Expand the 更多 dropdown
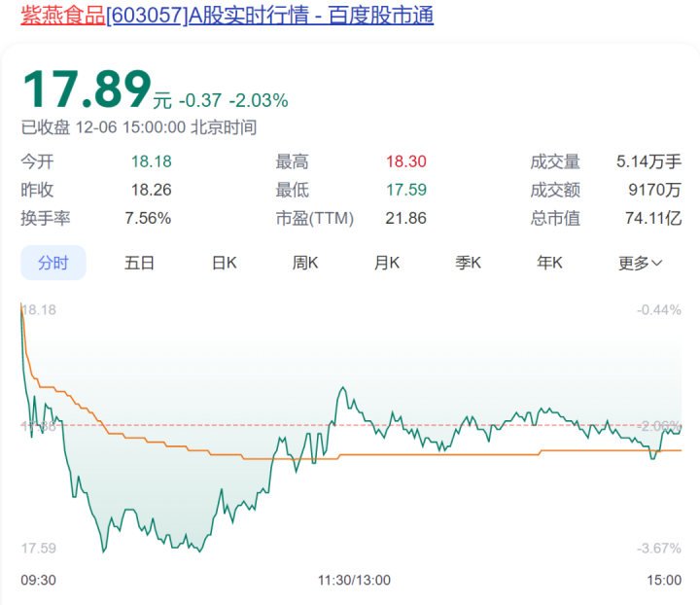This screenshot has width=700, height=605. tap(640, 263)
